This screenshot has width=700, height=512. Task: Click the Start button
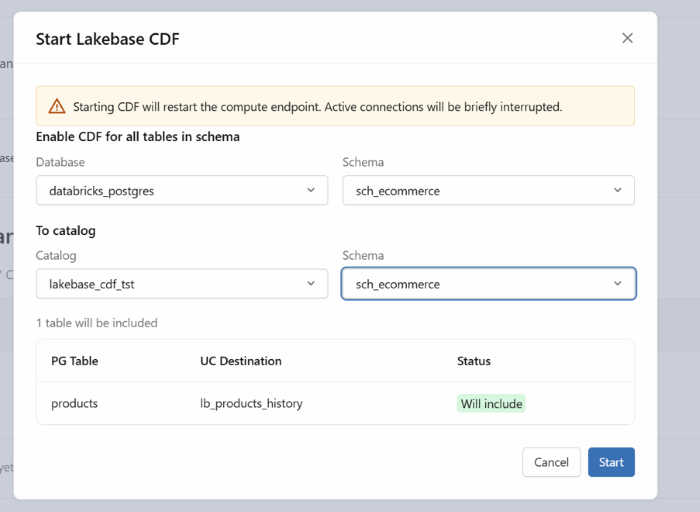coord(611,462)
